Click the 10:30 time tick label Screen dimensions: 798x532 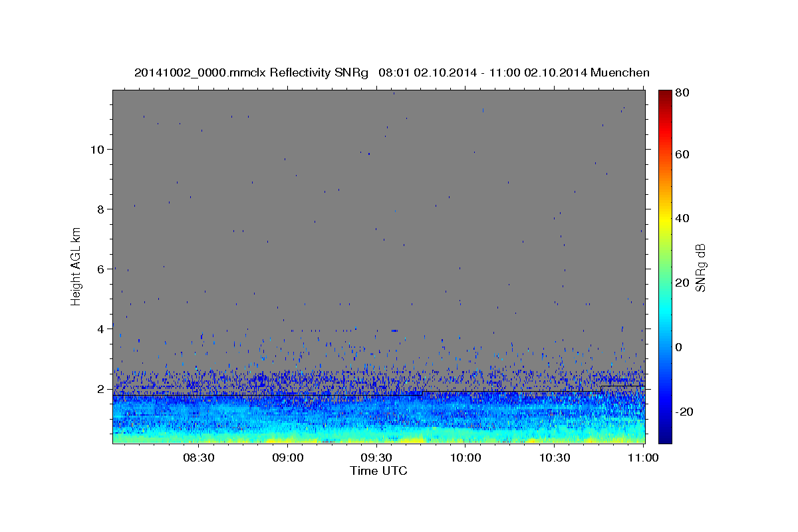coord(555,458)
